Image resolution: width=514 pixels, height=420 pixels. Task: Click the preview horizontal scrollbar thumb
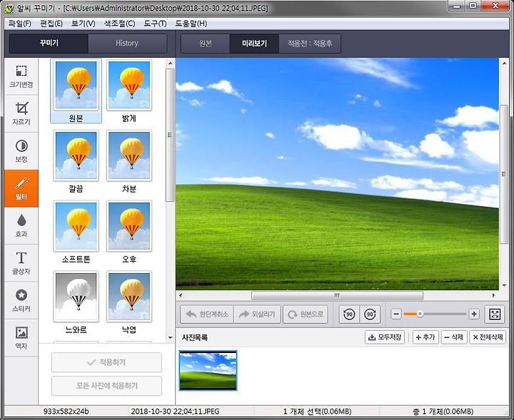click(337, 295)
